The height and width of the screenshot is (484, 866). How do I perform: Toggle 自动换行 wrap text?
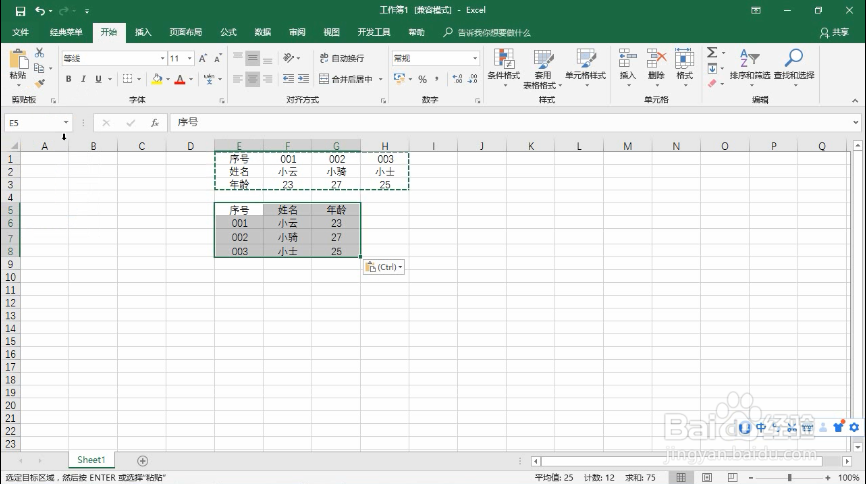(x=342, y=58)
